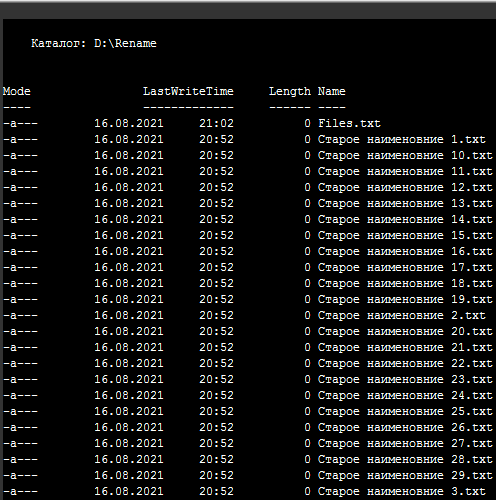This screenshot has height=500, width=496.
Task: Click the length 0 in the 20.txt row
Action: pyautogui.click(x=307, y=331)
